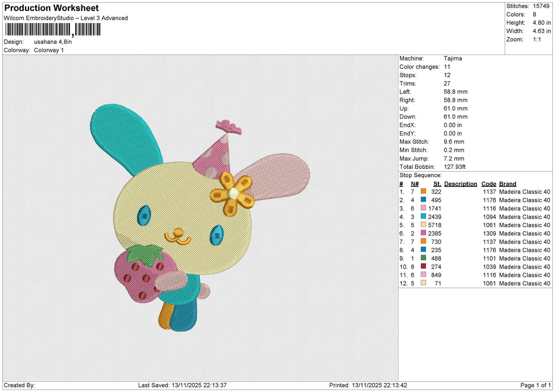
Task: Click the 'Stops:' label
Action: click(408, 75)
